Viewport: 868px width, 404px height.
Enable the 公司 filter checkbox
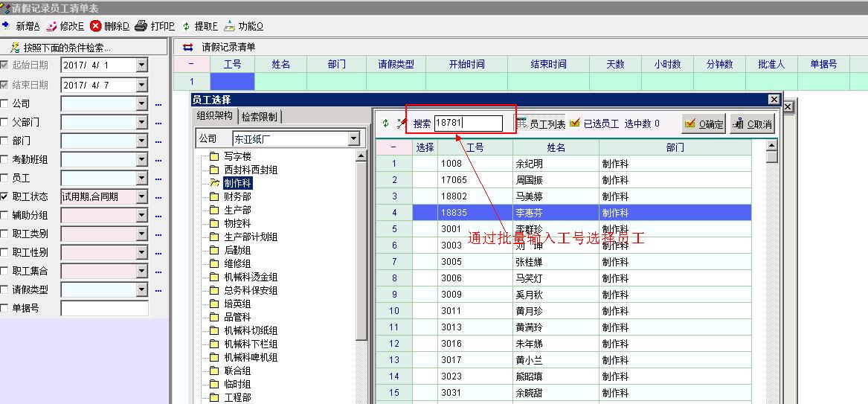pos(5,104)
